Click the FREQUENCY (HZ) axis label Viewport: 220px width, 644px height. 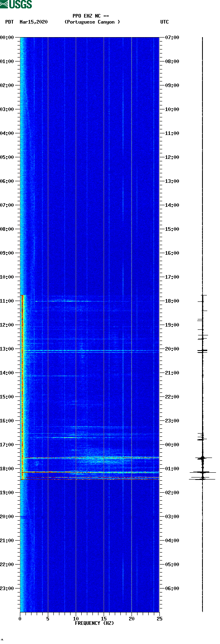(x=94, y=623)
